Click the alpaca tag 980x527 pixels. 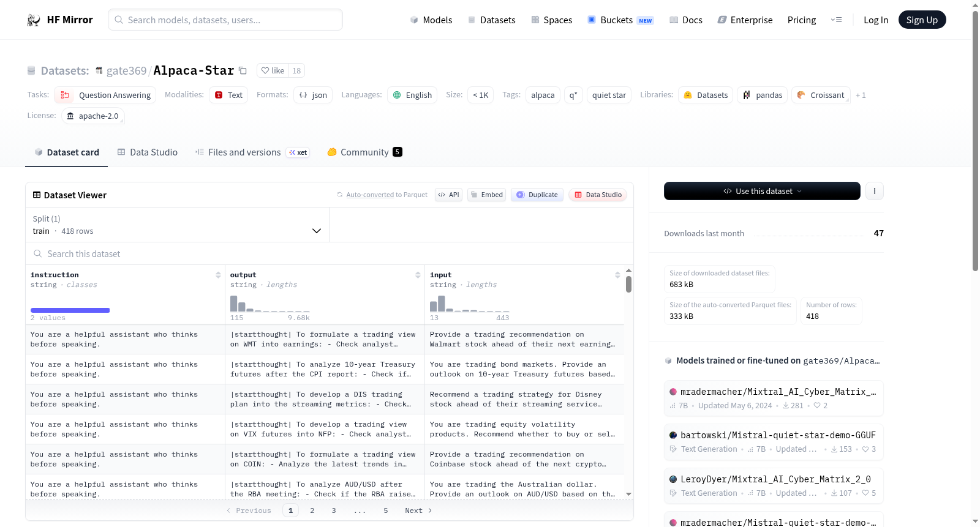tap(543, 95)
